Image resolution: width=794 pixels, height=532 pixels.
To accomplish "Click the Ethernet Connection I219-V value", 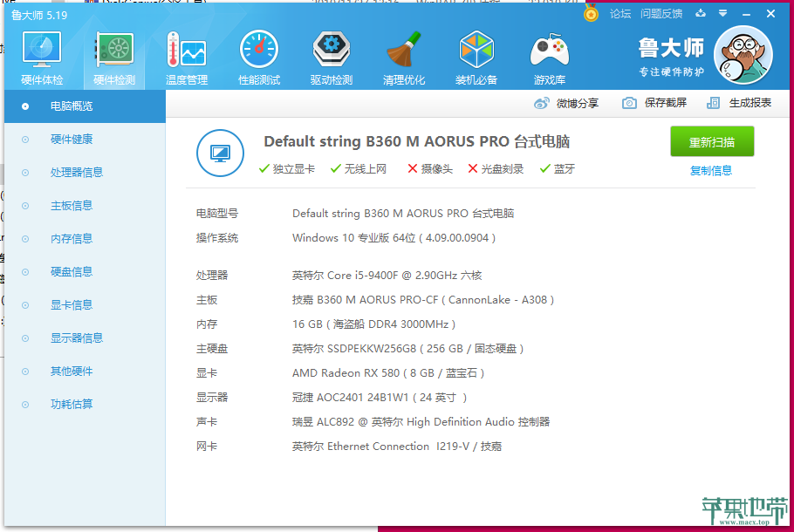I will (396, 446).
